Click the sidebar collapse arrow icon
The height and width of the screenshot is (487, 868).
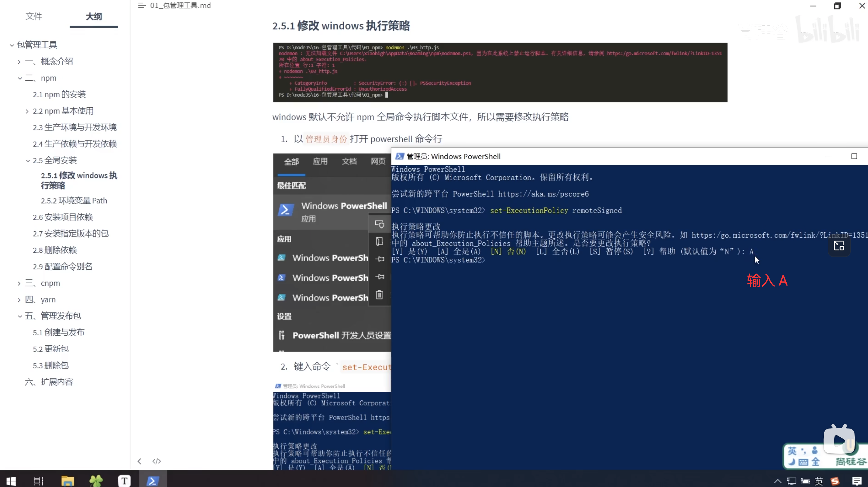click(x=139, y=461)
